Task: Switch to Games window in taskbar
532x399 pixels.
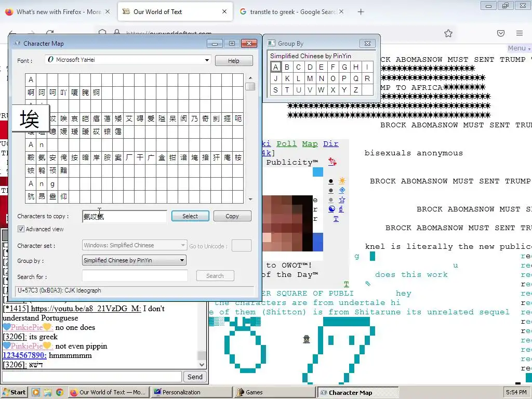Action: click(275, 392)
